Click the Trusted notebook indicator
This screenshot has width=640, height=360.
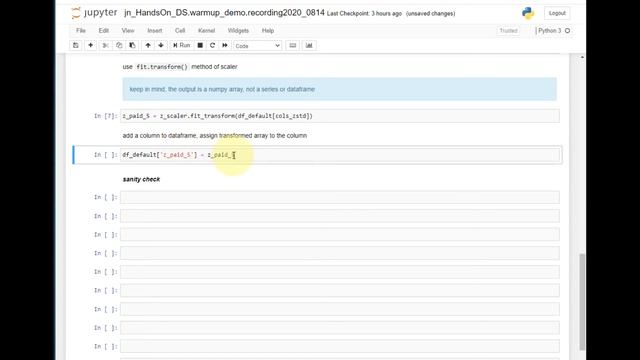[508, 31]
